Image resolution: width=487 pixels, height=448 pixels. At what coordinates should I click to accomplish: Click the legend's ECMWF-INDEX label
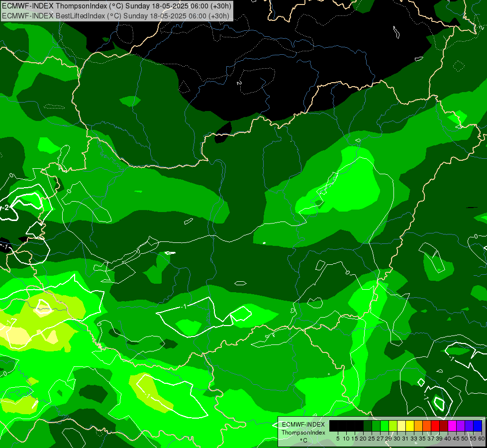[303, 425]
